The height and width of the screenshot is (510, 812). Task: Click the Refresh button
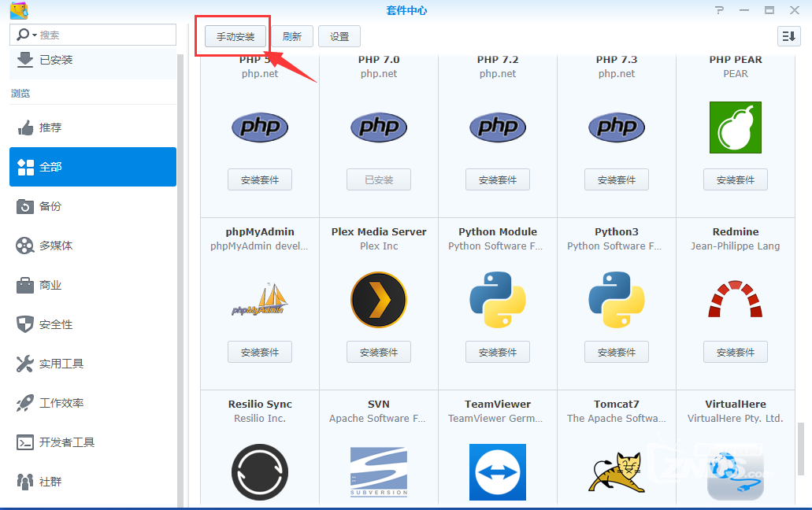tap(292, 37)
